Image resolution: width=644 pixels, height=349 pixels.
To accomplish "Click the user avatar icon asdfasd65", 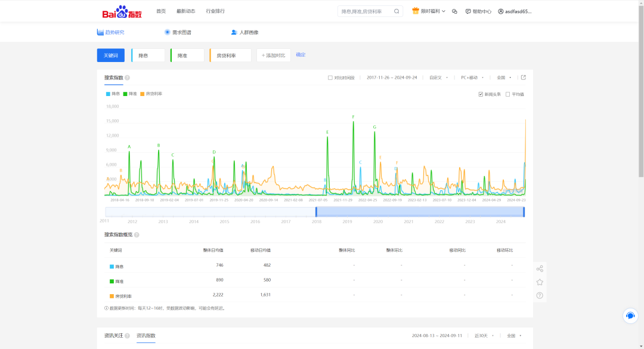I will click(x=501, y=11).
